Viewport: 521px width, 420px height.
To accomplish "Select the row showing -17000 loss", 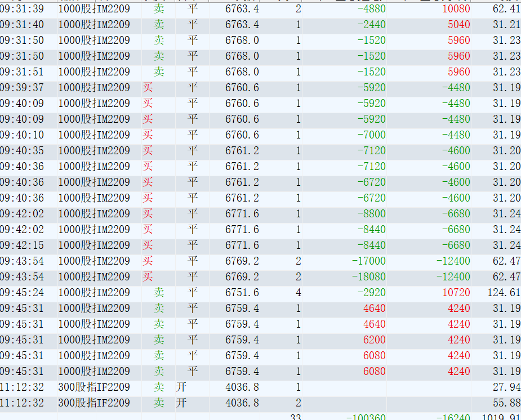I will (x=260, y=261).
